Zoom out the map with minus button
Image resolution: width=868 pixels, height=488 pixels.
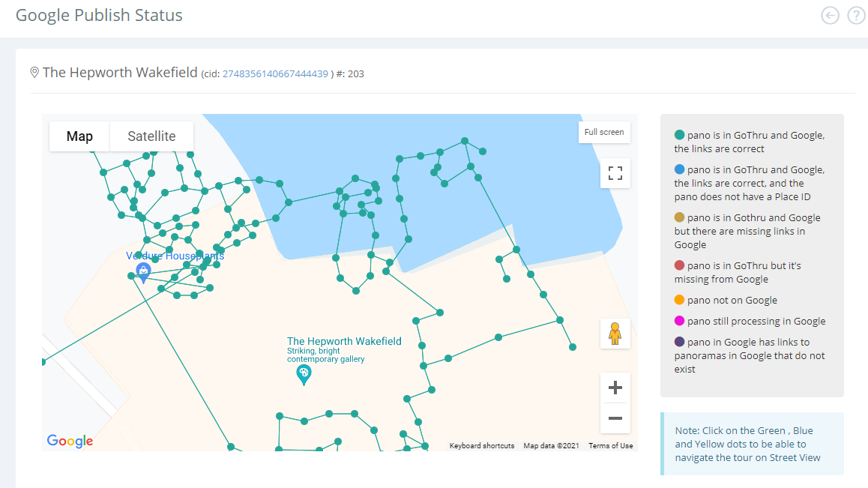coord(615,418)
